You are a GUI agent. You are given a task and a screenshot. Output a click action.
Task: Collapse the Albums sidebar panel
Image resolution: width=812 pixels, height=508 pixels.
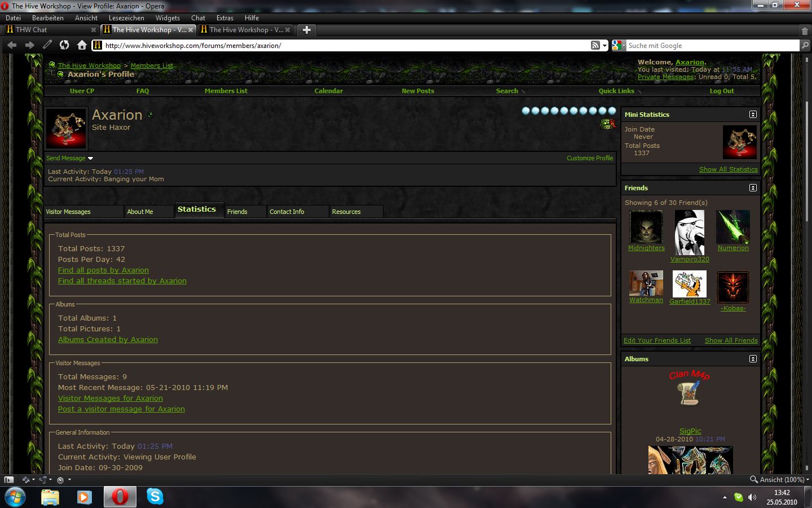click(753, 359)
